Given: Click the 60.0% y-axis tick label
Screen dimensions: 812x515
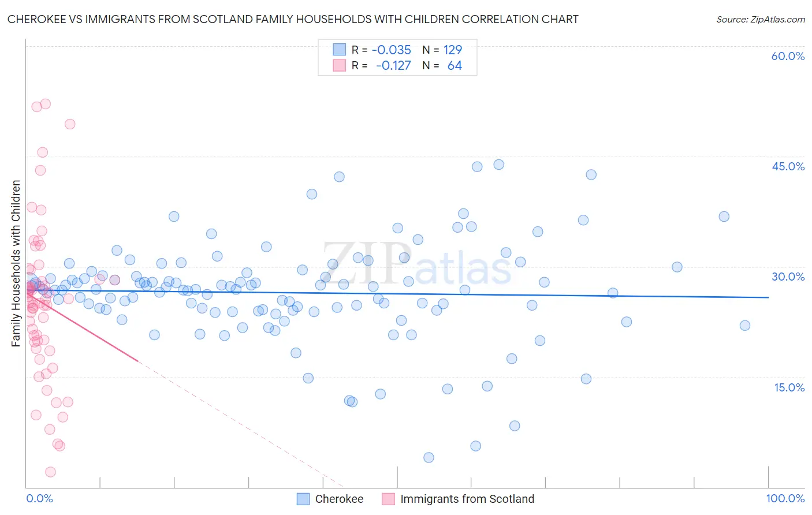Looking at the screenshot, I should click(x=788, y=56).
